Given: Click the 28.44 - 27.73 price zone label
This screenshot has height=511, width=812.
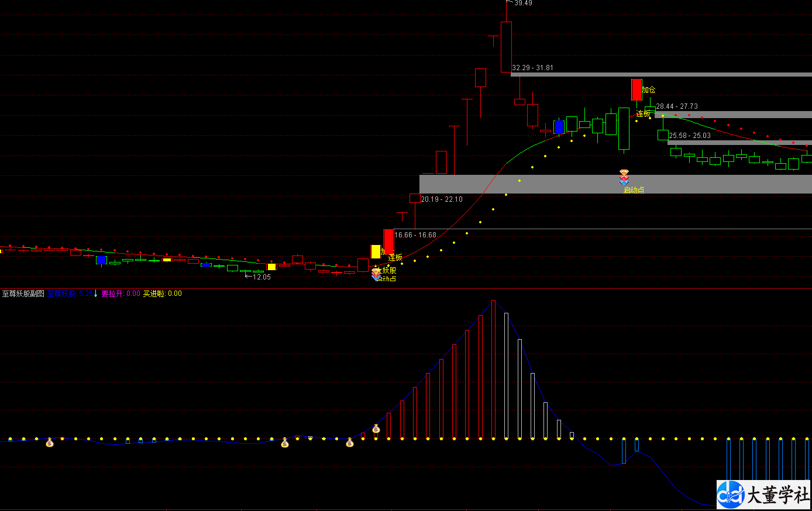Looking at the screenshot, I should coord(677,106).
